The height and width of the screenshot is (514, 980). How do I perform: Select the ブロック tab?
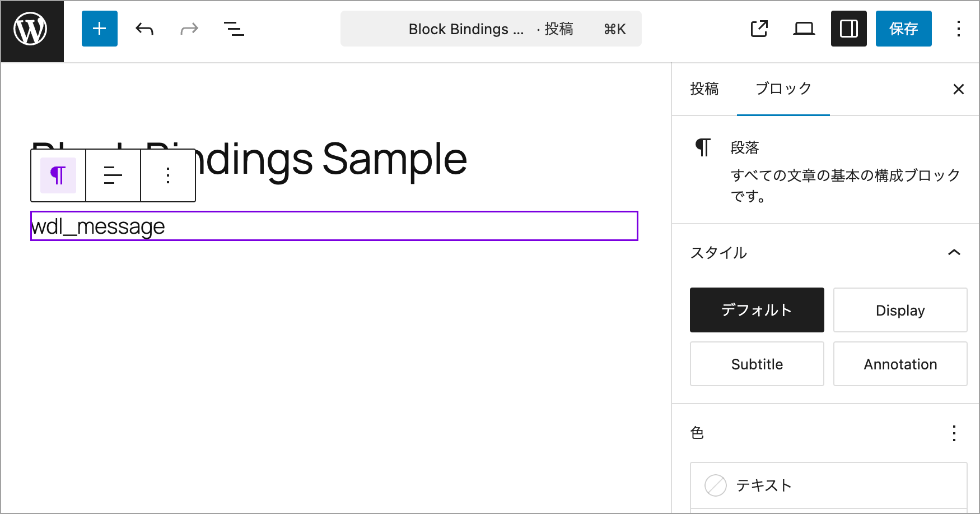pyautogui.click(x=783, y=89)
